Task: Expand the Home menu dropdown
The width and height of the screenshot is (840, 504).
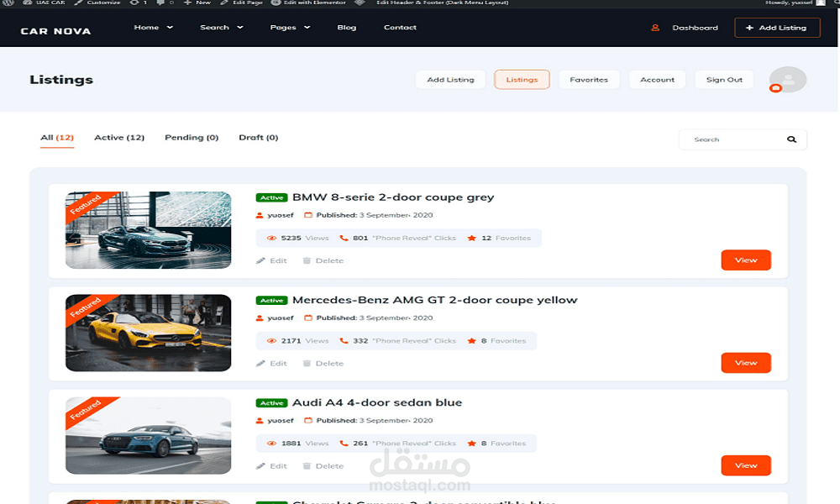Action: tap(153, 28)
